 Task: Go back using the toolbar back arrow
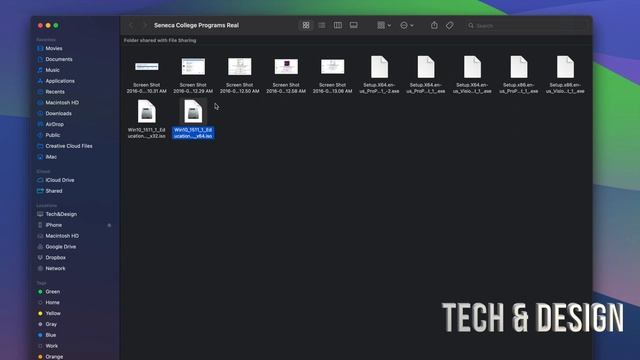pos(131,25)
